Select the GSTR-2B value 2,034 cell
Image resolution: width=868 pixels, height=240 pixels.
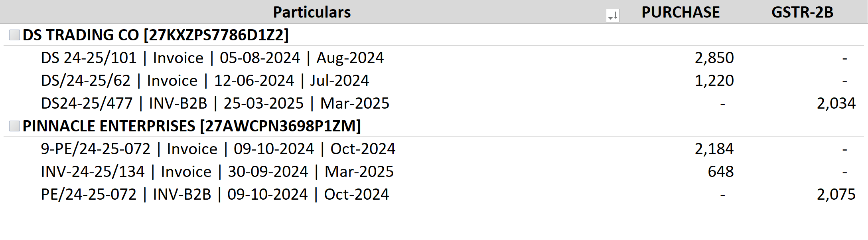click(836, 103)
